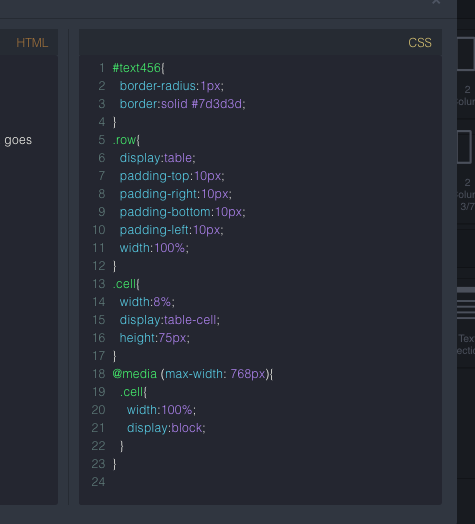
Task: Click the .cell selector on line 19
Action: [132, 392]
